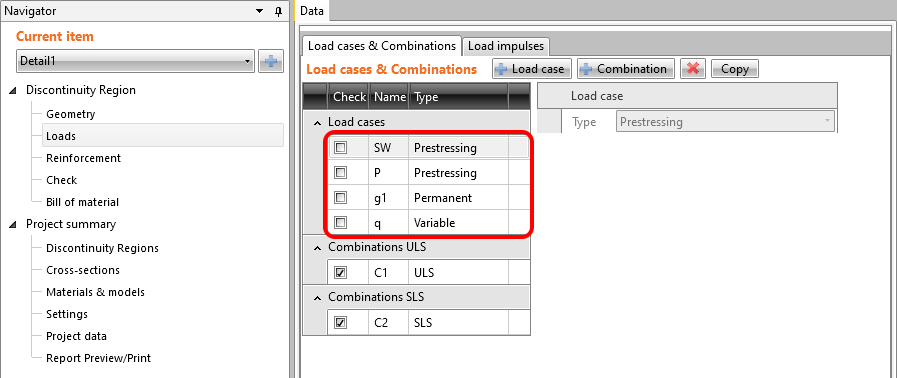The image size is (897, 378).
Task: Enable the check box for load case P
Action: point(340,173)
